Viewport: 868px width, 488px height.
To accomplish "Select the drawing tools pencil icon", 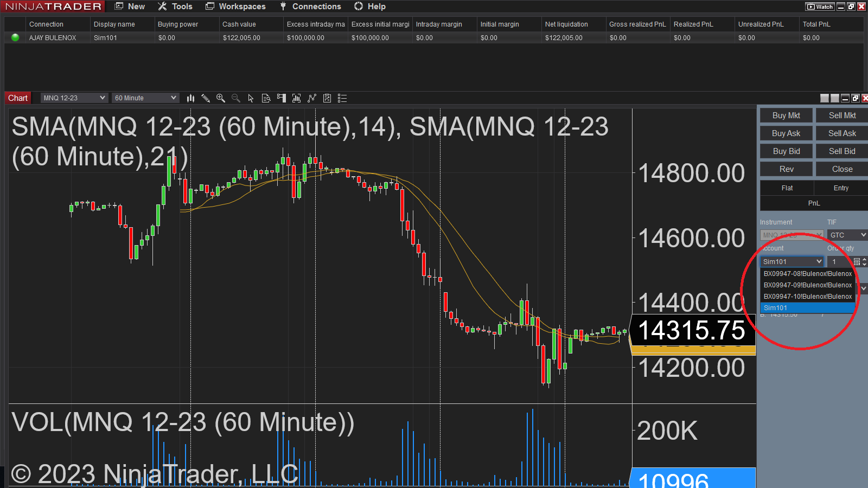I will pyautogui.click(x=206, y=98).
